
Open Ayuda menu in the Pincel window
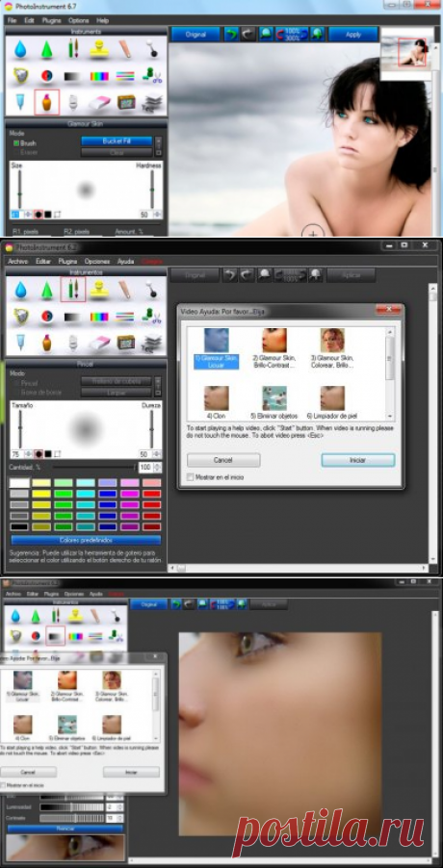coord(125,261)
